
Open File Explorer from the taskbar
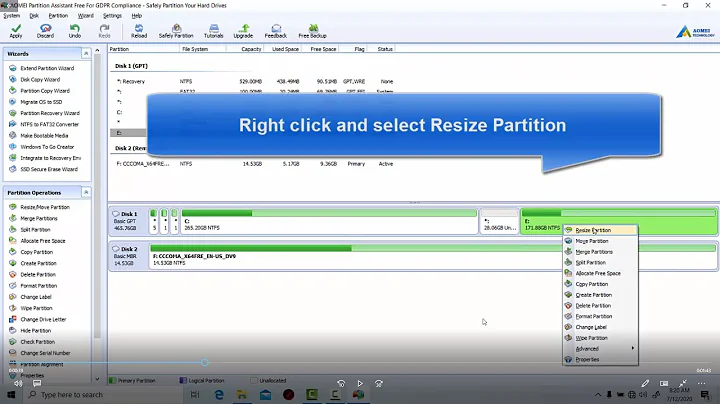(242, 395)
